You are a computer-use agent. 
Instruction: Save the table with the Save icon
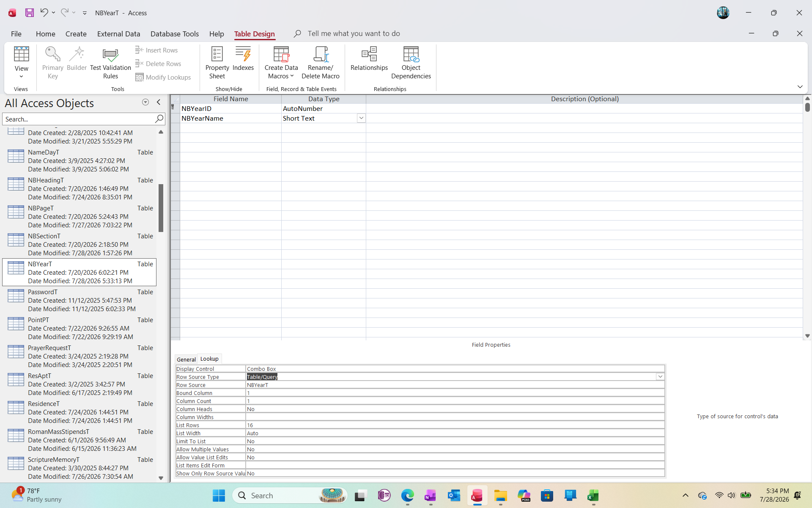click(30, 13)
